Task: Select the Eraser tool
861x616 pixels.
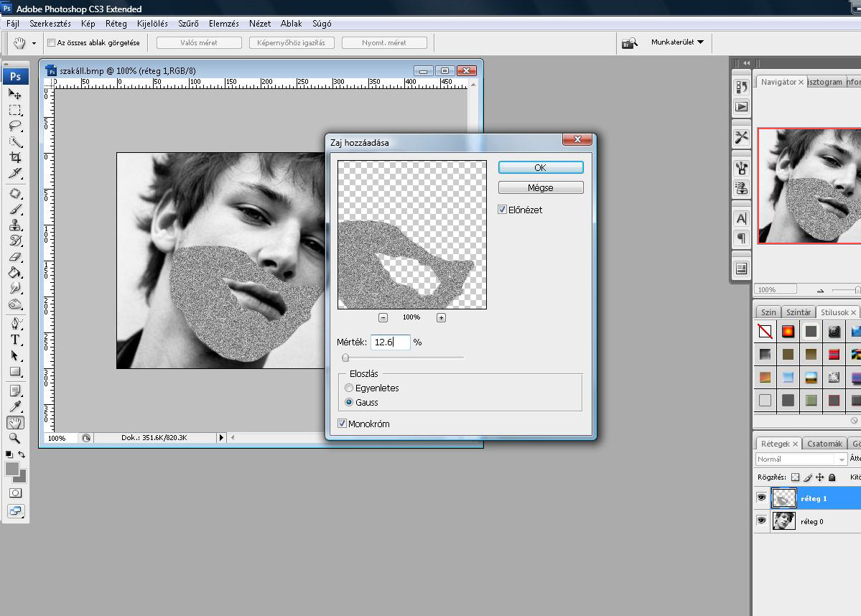Action: click(x=15, y=256)
